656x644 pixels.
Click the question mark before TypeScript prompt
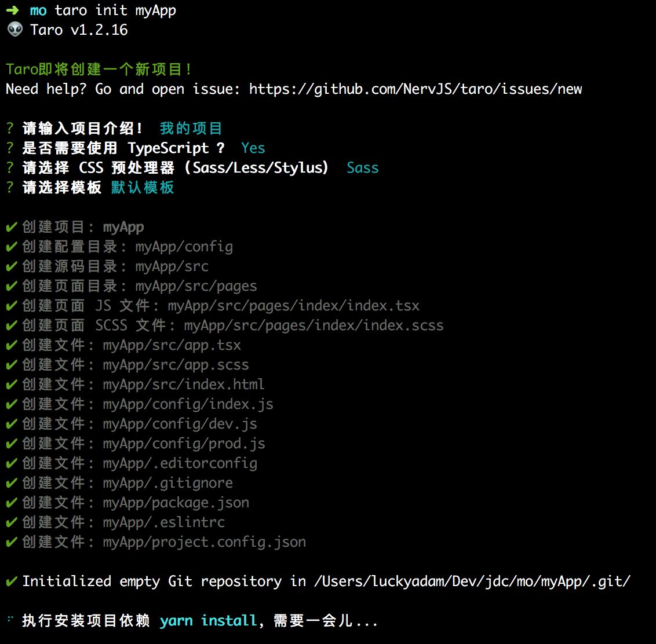click(9, 148)
